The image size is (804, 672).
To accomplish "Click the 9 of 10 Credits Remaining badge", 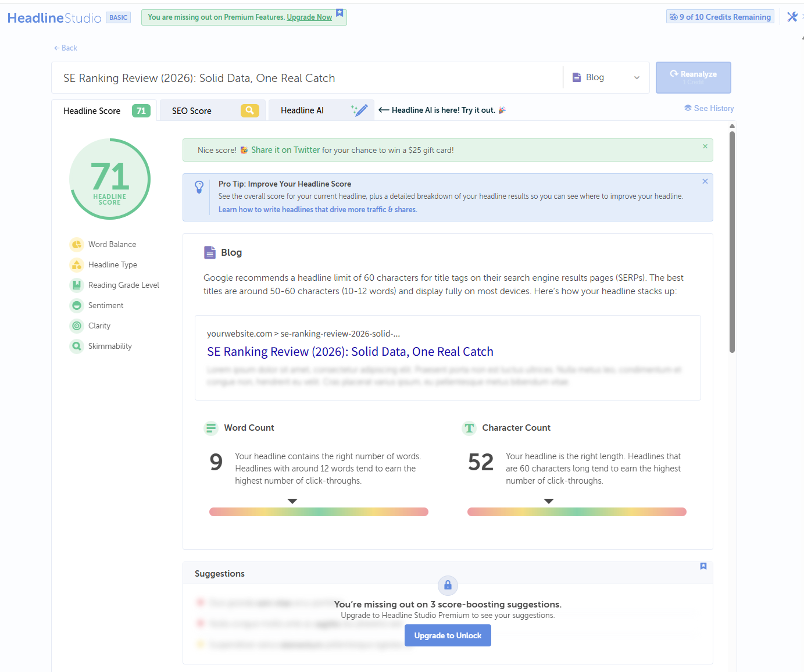I will point(720,17).
